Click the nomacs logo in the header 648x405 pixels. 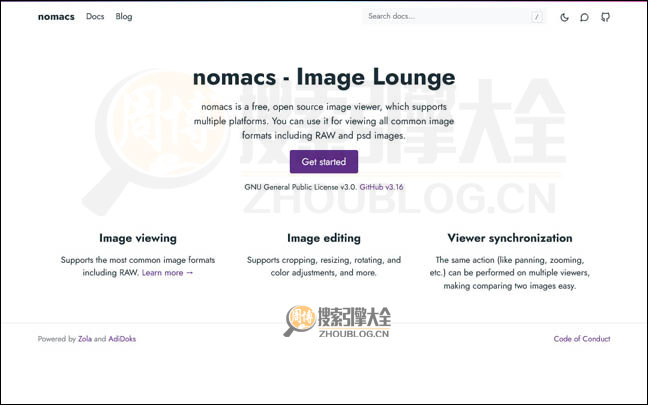(56, 17)
